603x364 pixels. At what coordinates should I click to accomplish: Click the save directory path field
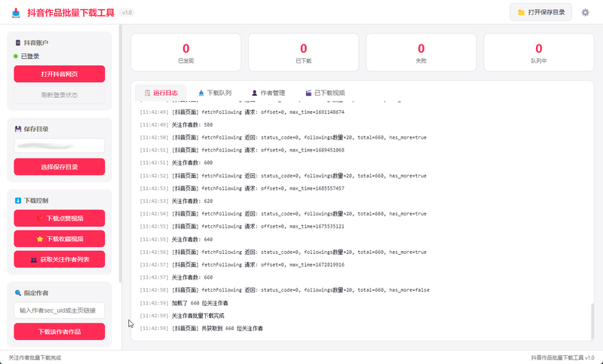(x=60, y=145)
